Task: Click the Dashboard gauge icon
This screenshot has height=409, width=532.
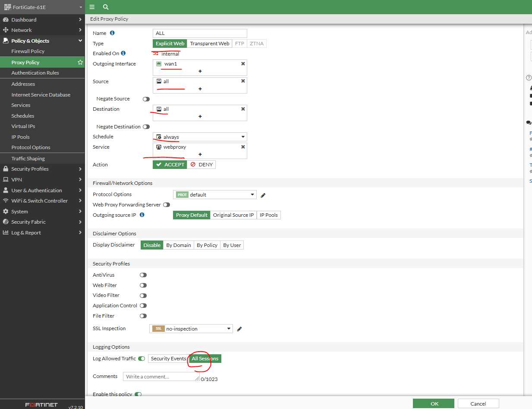Action: pyautogui.click(x=6, y=20)
